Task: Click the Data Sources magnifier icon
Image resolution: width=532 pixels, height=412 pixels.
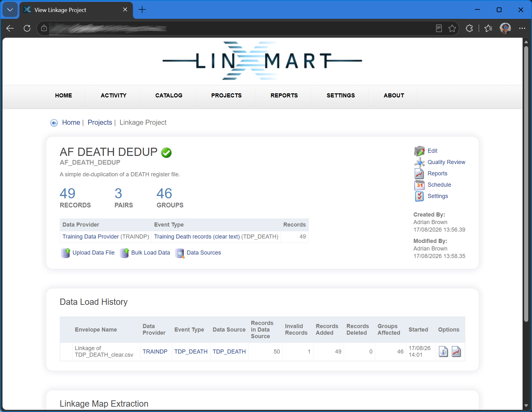Action: pos(180,253)
